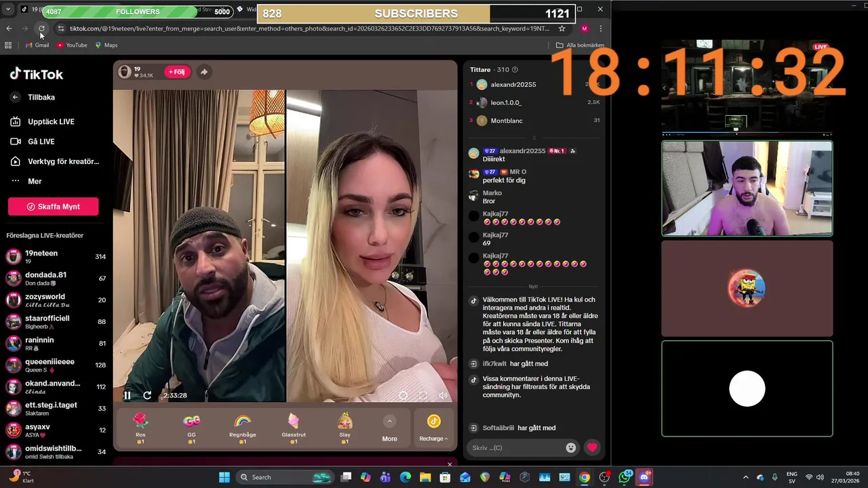Open the TikTok logo home link
Screen dimensions: 868x488
pyautogui.click(x=37, y=75)
